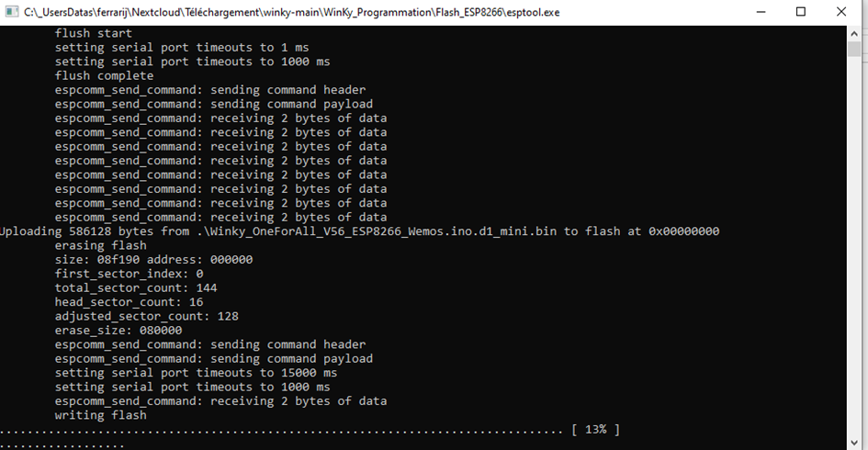Click the "flush complete" console line
This screenshot has width=868, height=450.
(104, 76)
